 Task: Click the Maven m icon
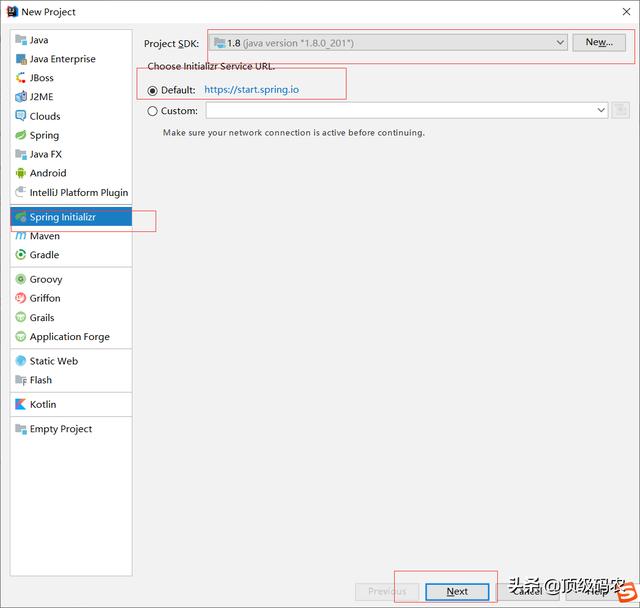click(x=21, y=236)
